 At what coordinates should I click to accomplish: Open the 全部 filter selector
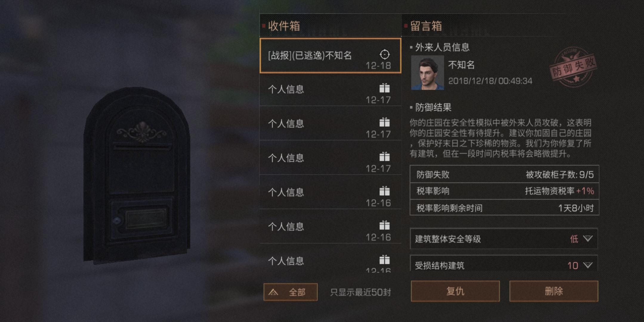(x=290, y=292)
